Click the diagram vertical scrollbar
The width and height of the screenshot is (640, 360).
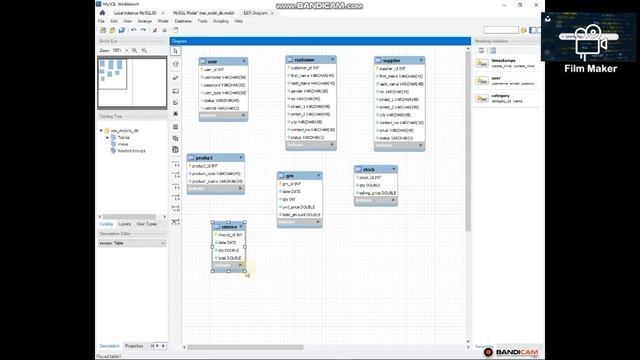click(468, 141)
